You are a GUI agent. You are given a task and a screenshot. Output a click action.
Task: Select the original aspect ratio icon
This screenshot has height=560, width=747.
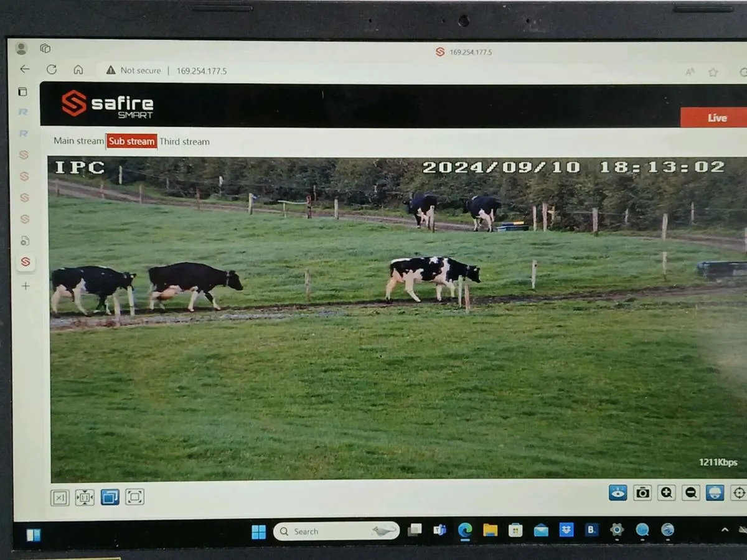point(85,497)
